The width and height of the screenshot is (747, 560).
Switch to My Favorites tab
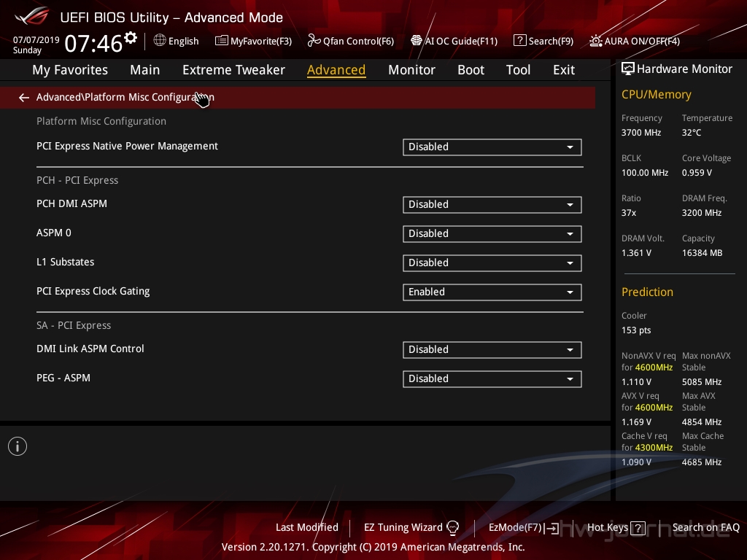coord(70,70)
